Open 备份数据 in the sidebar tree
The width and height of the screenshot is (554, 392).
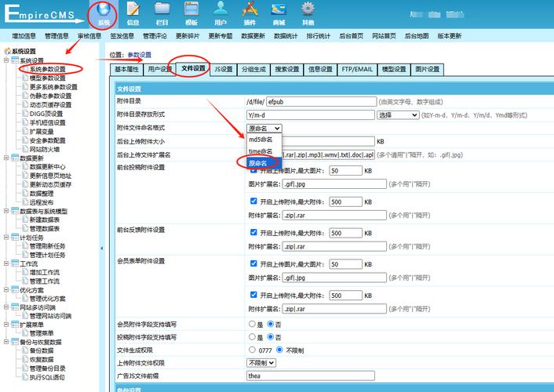[x=42, y=350]
